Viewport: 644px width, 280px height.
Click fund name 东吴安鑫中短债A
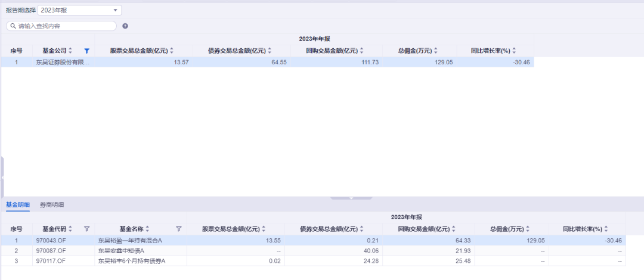[122, 250]
